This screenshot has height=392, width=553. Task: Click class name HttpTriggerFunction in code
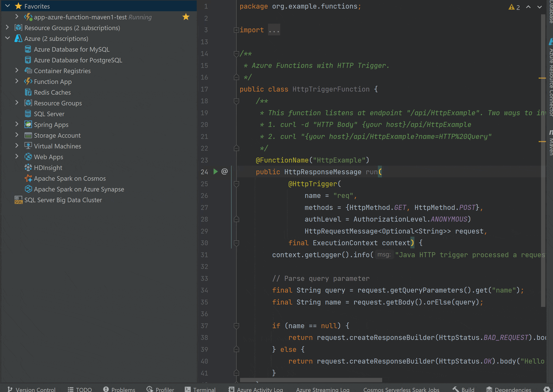[x=331, y=89]
